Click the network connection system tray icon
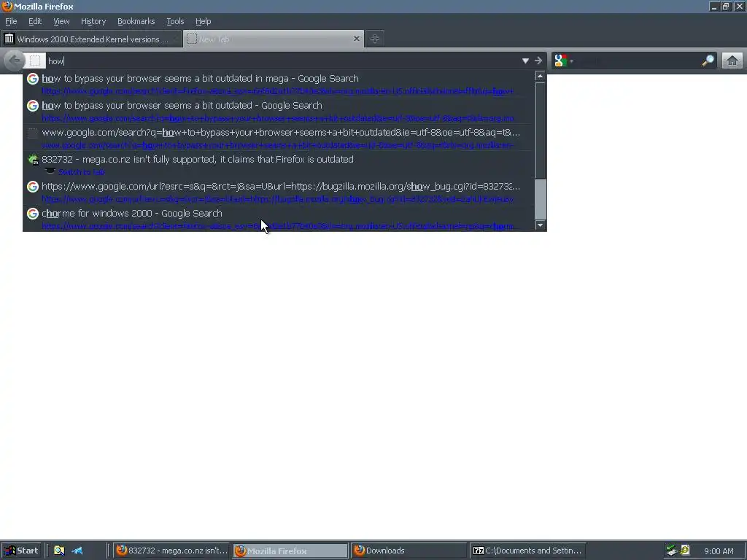The image size is (747, 560). click(x=672, y=551)
